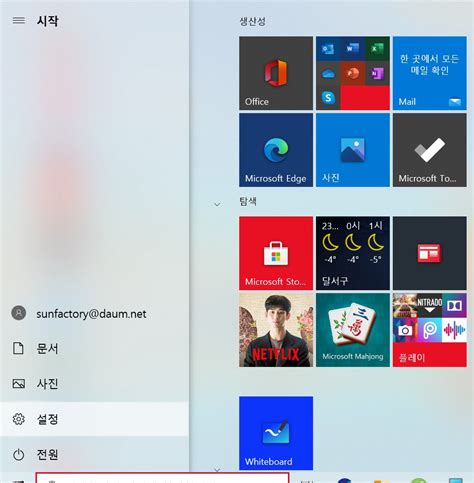Viewport: 474px width, 483px height.
Task: Open the red News tile
Action: (430, 253)
